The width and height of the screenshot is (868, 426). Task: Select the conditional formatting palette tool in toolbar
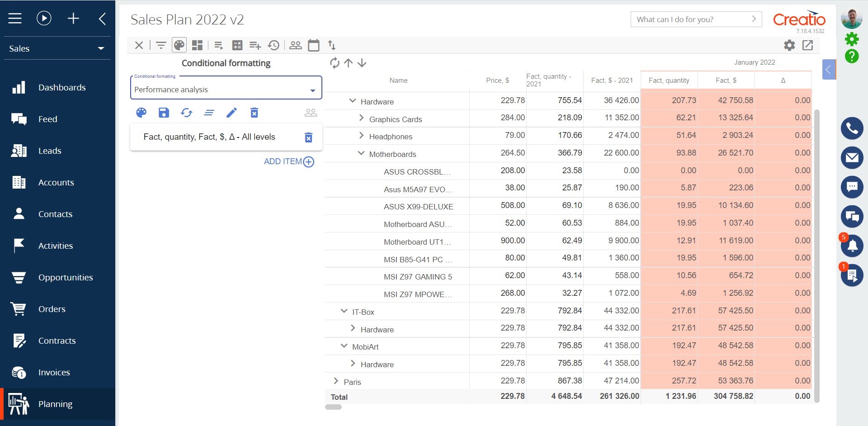coord(179,45)
